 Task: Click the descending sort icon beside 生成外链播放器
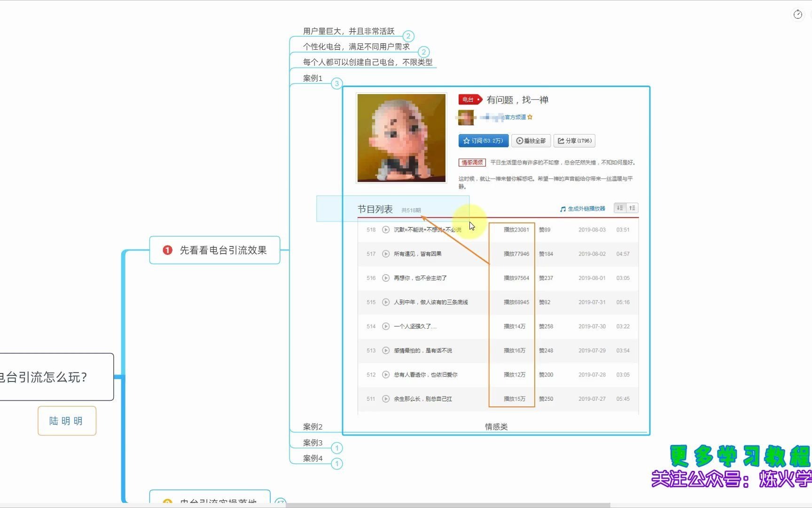620,208
